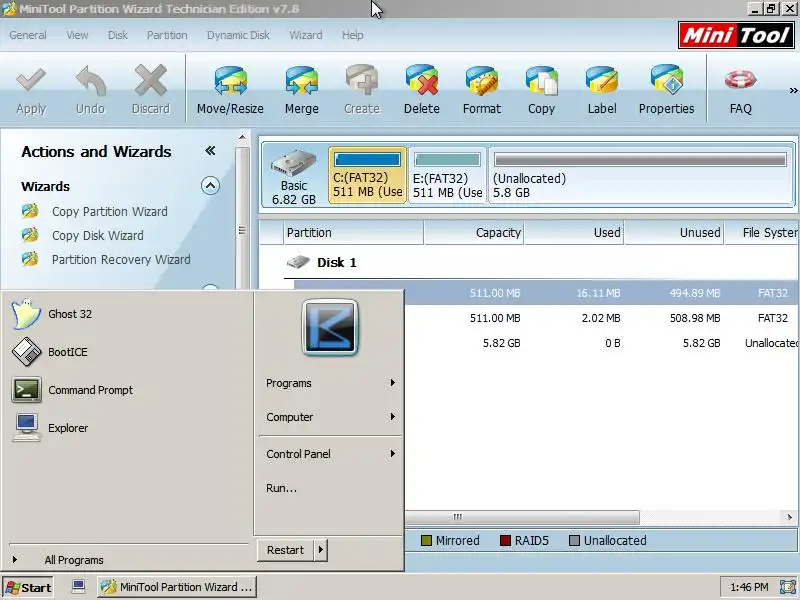Click the Mirrored legend color swatch

(x=426, y=540)
